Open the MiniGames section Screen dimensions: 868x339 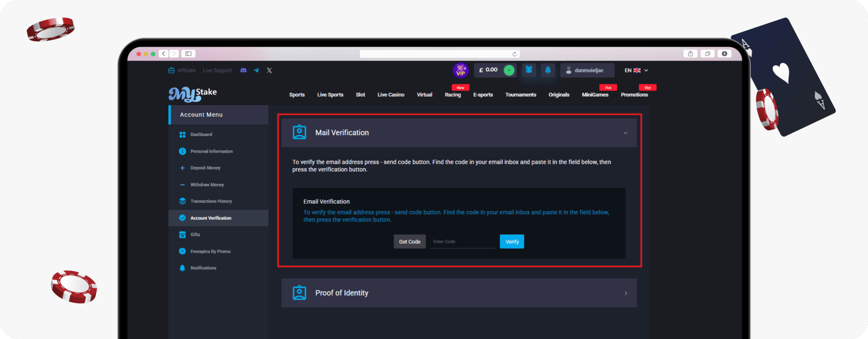[x=595, y=95]
